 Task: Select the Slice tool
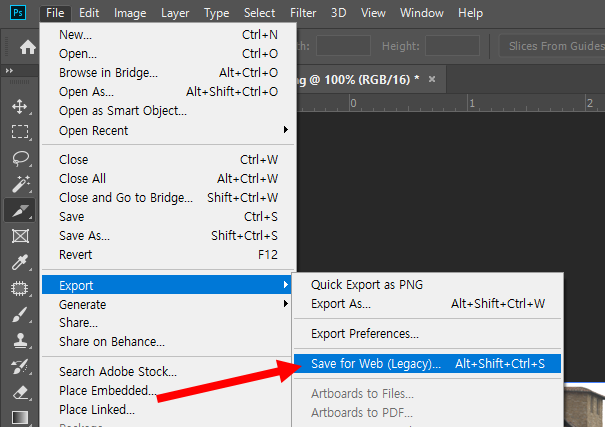tap(20, 210)
